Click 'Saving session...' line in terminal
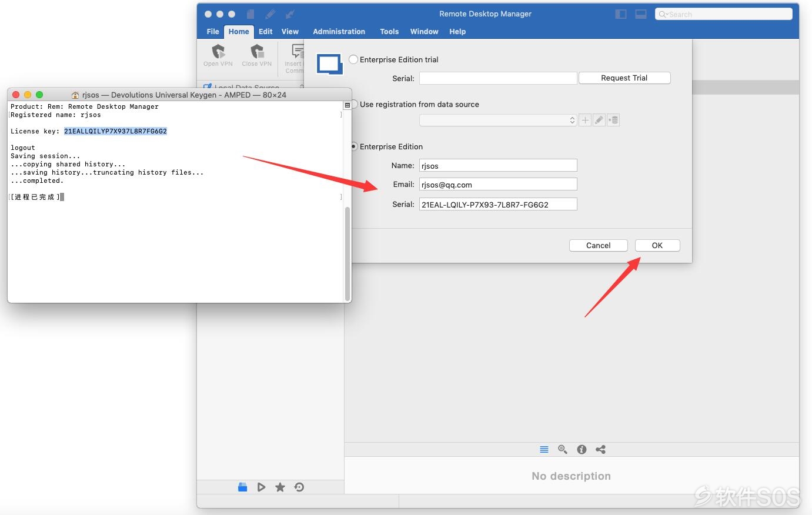This screenshot has width=812, height=515. pyautogui.click(x=45, y=156)
